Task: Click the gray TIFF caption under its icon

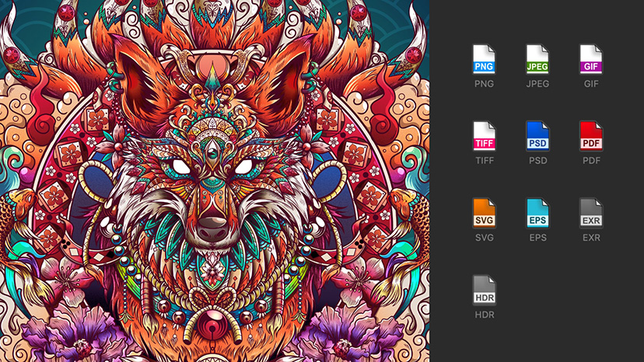Action: 485,161
